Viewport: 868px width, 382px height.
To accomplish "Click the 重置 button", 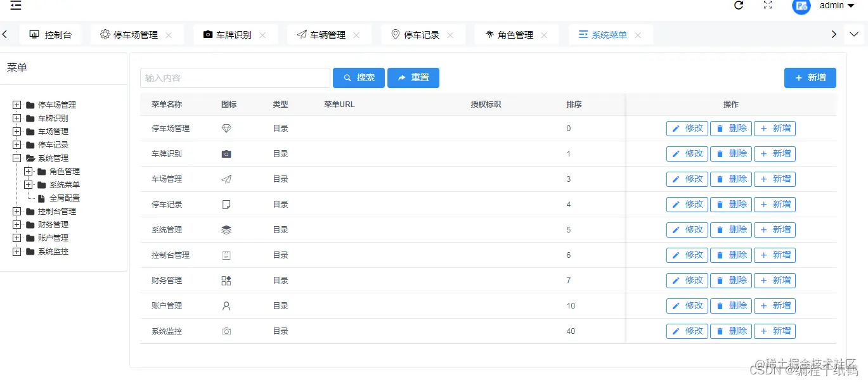I will tap(413, 78).
